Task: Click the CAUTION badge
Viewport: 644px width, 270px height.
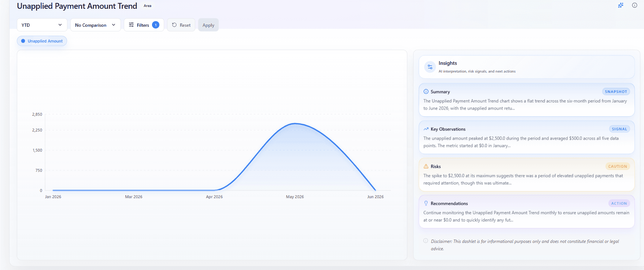Action: pyautogui.click(x=617, y=166)
